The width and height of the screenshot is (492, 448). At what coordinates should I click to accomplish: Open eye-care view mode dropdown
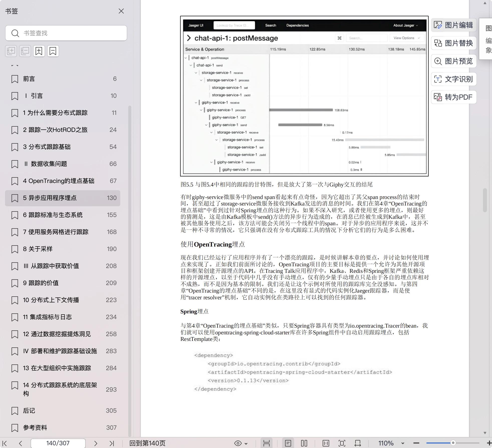(x=241, y=443)
